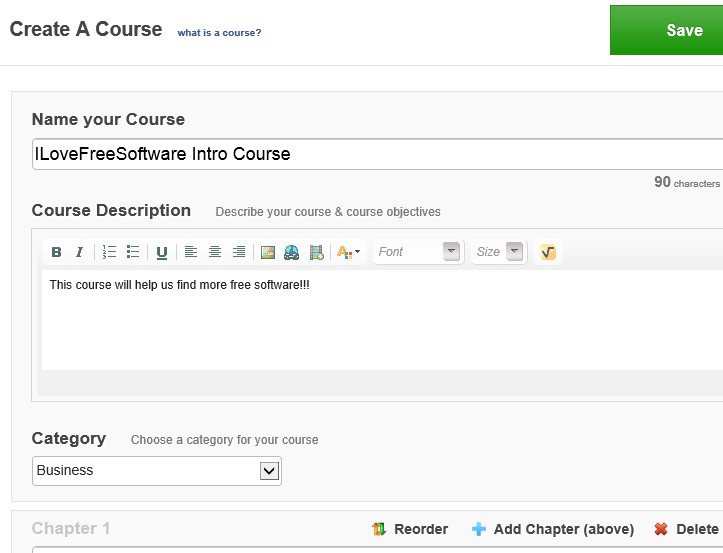Insert a numbered list
The width and height of the screenshot is (723, 553).
(x=110, y=252)
